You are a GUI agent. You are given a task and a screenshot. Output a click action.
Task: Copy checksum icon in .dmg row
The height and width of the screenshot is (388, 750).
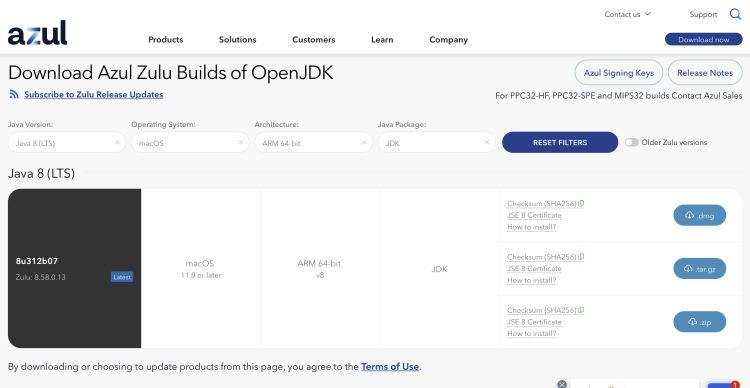[x=582, y=203]
